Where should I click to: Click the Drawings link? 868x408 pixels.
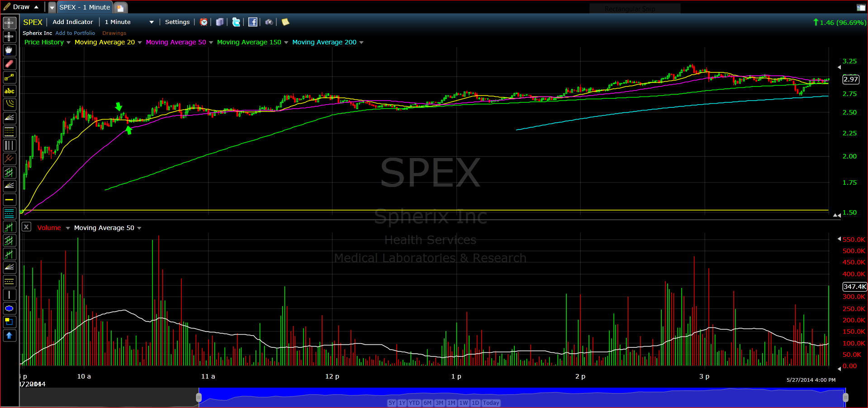[x=114, y=33]
